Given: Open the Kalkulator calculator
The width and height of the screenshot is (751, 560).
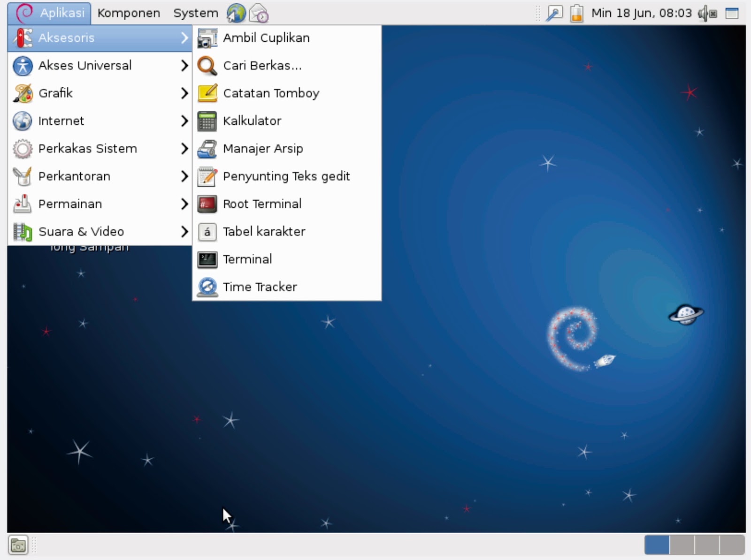Looking at the screenshot, I should pos(252,121).
